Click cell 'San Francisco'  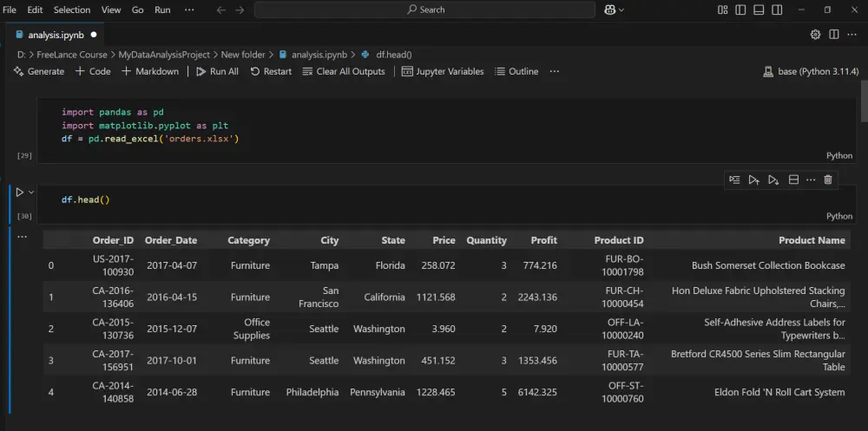tap(319, 297)
